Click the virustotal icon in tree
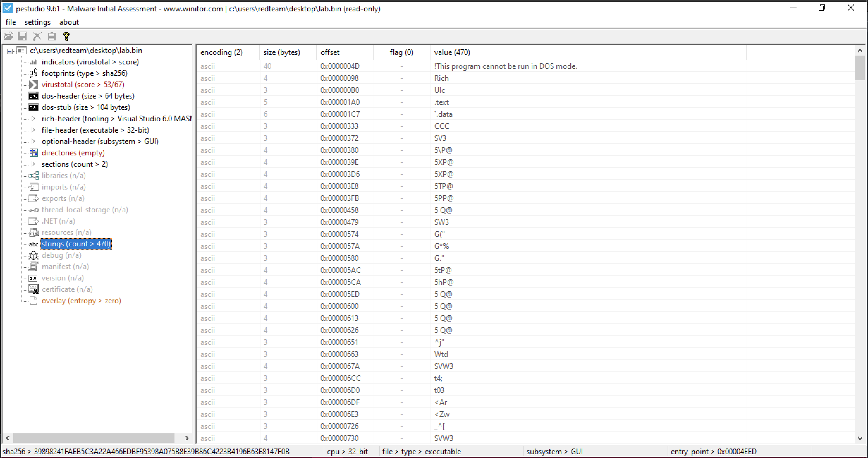The width and height of the screenshot is (868, 458). [x=33, y=85]
